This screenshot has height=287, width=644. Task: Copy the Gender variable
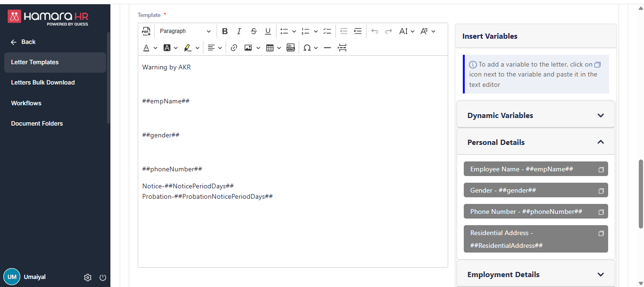click(601, 191)
